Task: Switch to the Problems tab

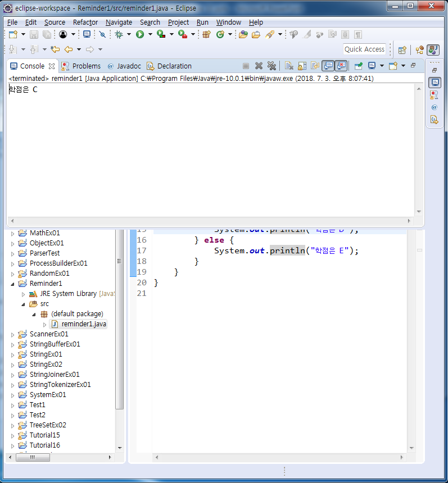Action: pos(81,66)
